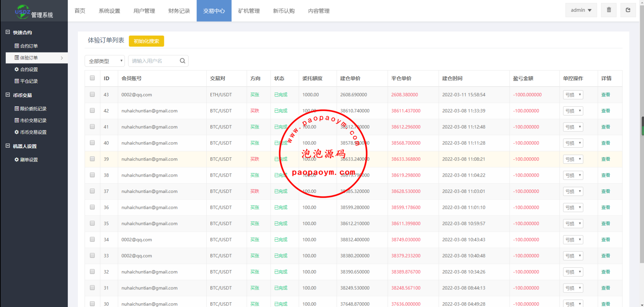Select the checkbox for order ID 39
Viewport: 644px width, 307px height.
pos(92,159)
